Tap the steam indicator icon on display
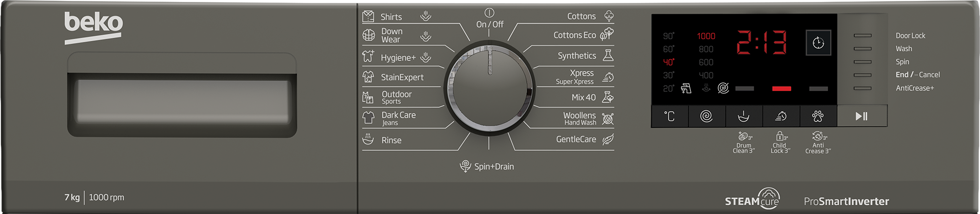The image size is (980, 214). point(706,88)
